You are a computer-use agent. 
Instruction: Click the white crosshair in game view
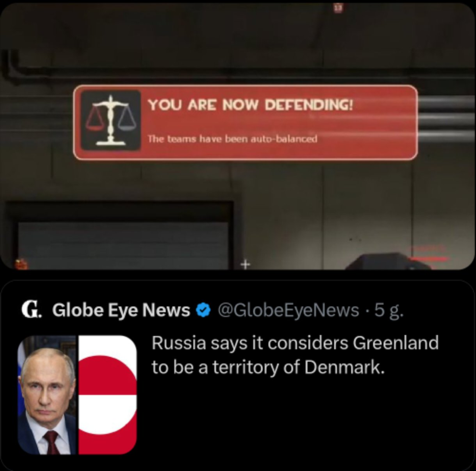(246, 263)
